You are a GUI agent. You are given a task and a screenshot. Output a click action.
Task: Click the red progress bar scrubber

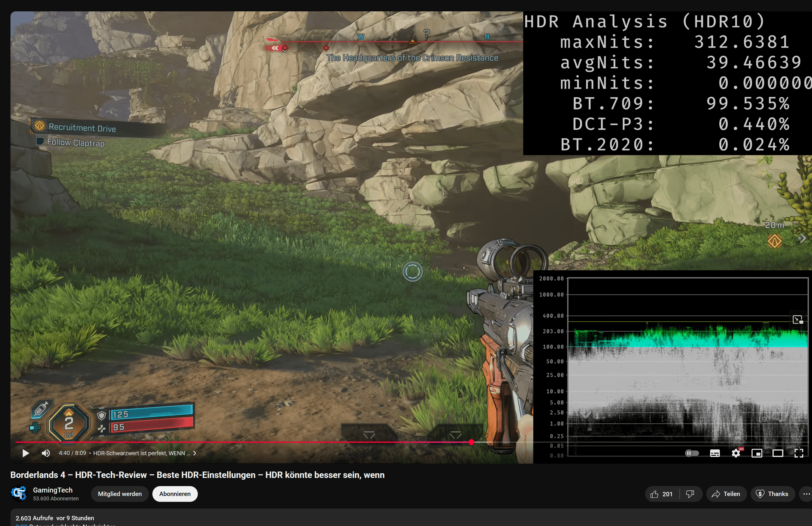click(471, 442)
